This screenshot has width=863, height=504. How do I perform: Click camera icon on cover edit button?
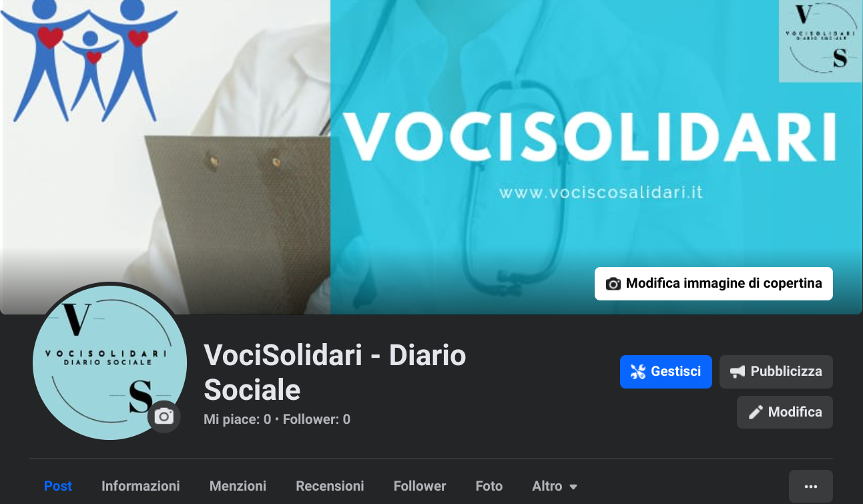pyautogui.click(x=613, y=284)
